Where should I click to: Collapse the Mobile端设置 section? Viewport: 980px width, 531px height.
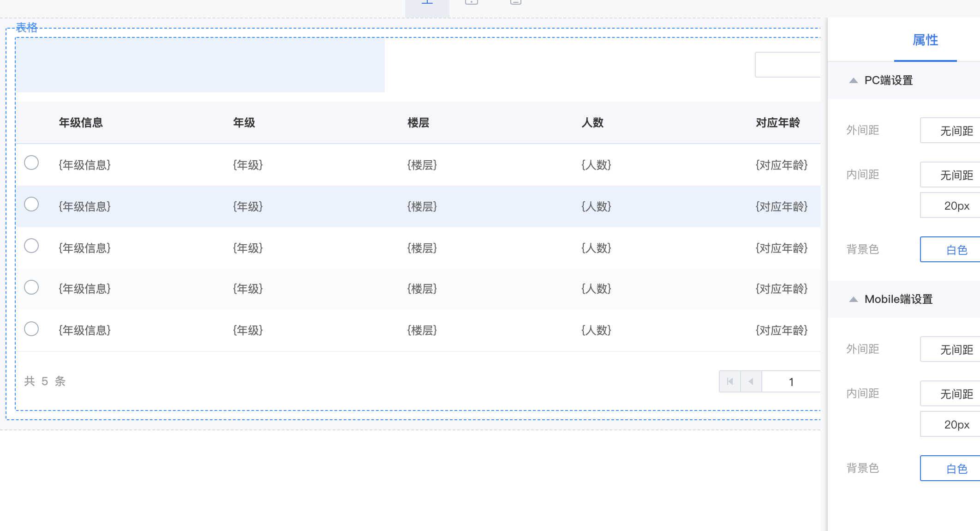coord(854,299)
